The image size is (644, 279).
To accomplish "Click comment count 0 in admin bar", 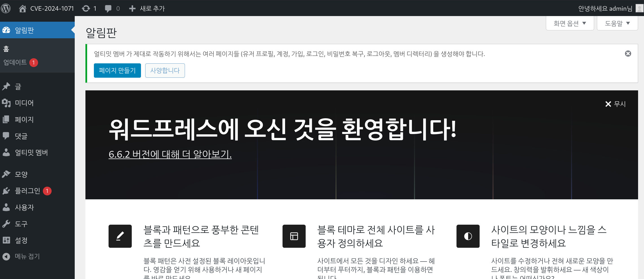I will click(x=118, y=9).
